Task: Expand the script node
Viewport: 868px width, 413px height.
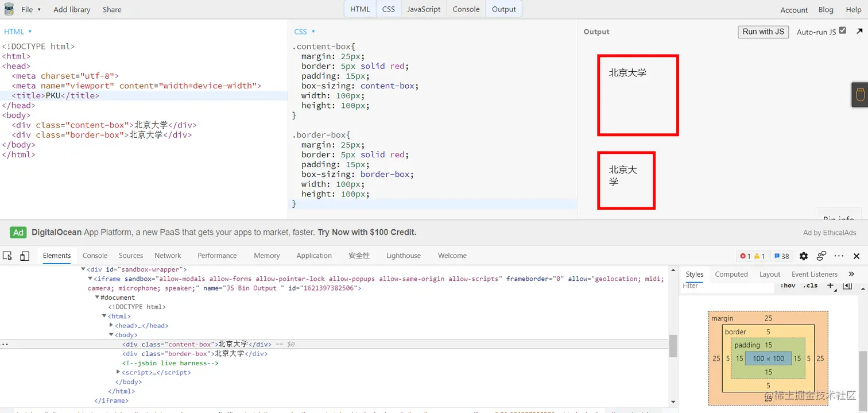Action: point(118,372)
